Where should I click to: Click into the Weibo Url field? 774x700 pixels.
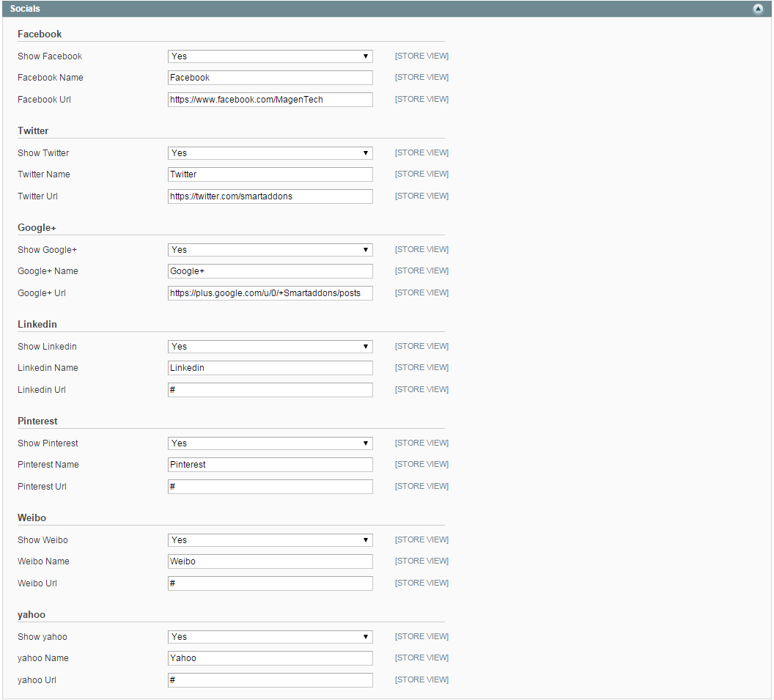click(x=270, y=583)
